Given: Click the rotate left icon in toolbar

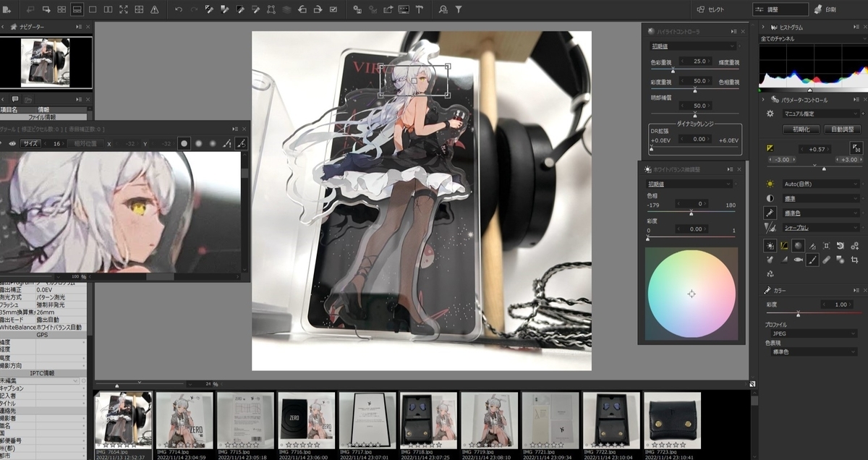Looking at the screenshot, I should 302,9.
